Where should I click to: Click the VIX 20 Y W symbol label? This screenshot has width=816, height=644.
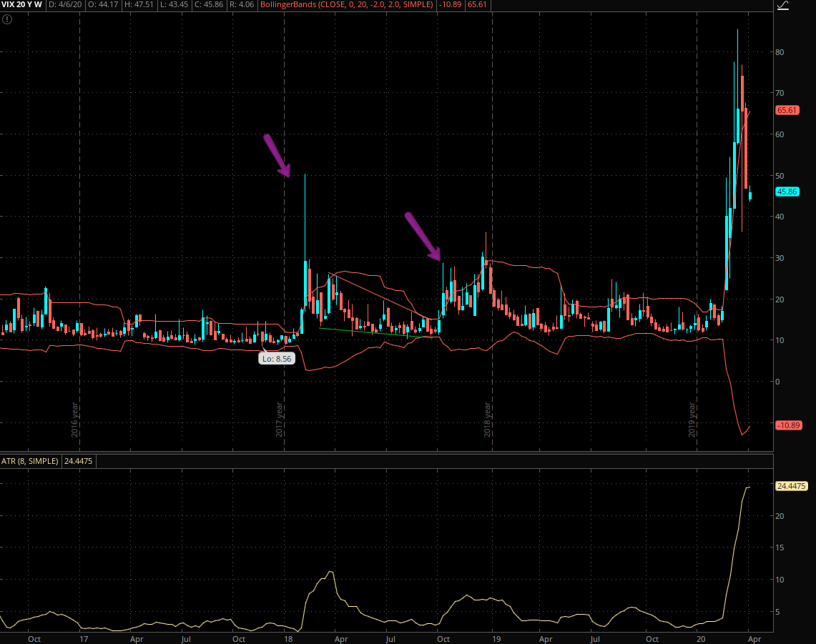pyautogui.click(x=20, y=5)
